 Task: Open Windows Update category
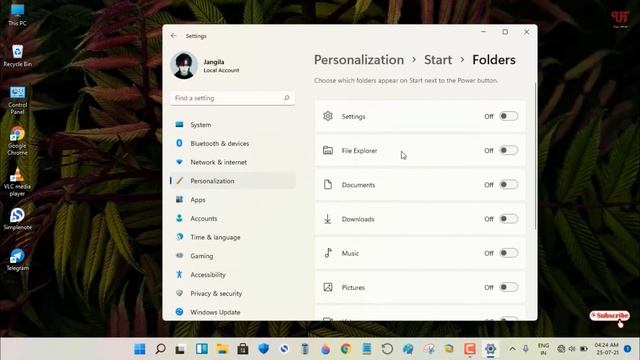[x=233, y=312]
